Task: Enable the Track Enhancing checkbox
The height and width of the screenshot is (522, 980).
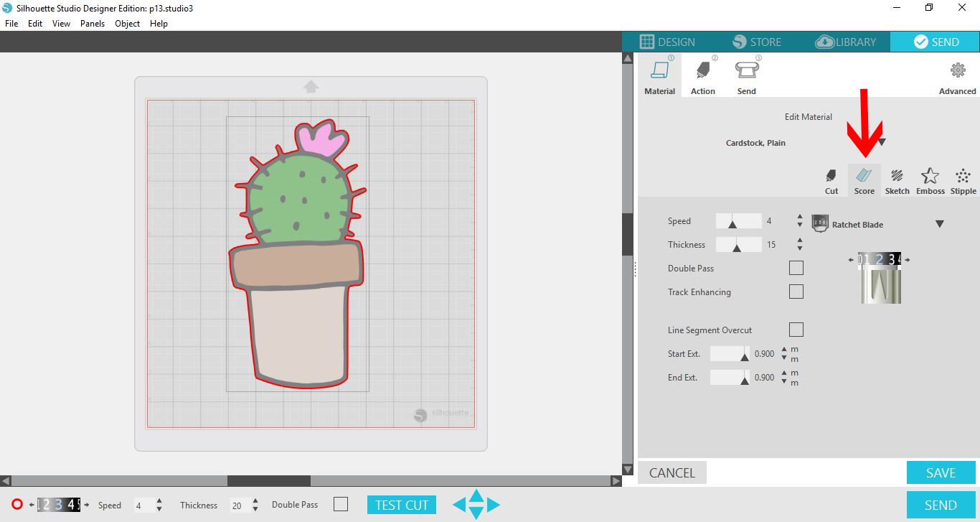Action: point(796,292)
